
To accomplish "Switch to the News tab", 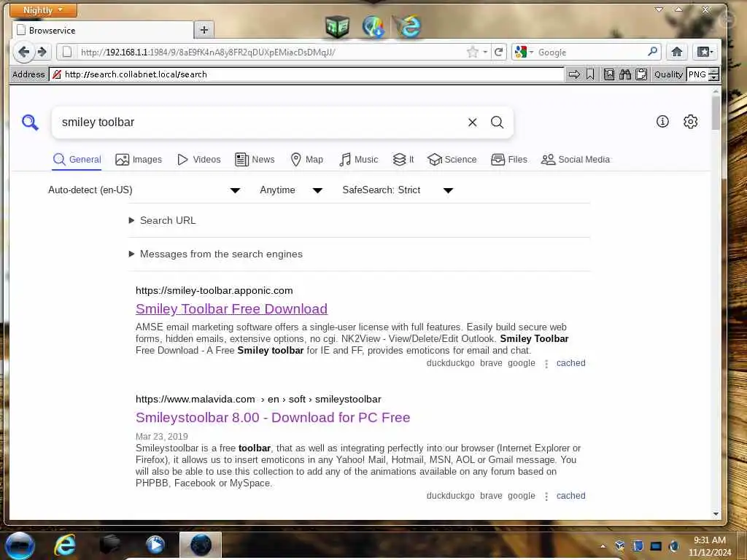I will click(255, 160).
